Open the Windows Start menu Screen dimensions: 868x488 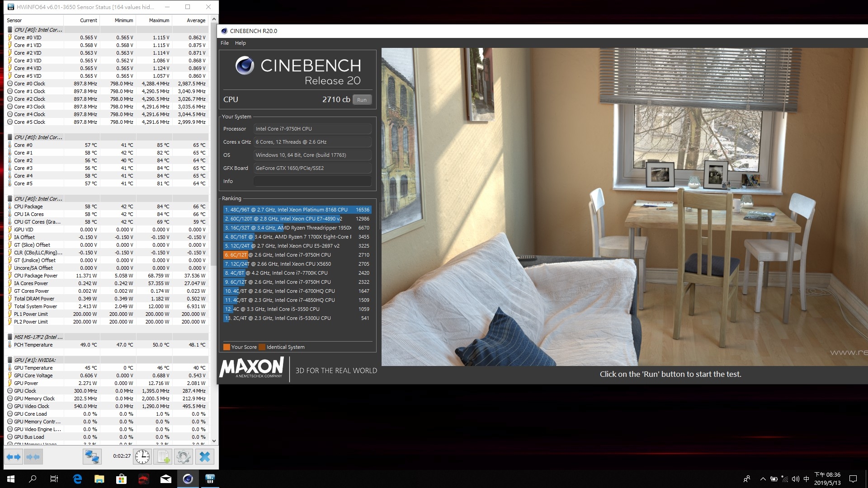click(x=11, y=479)
